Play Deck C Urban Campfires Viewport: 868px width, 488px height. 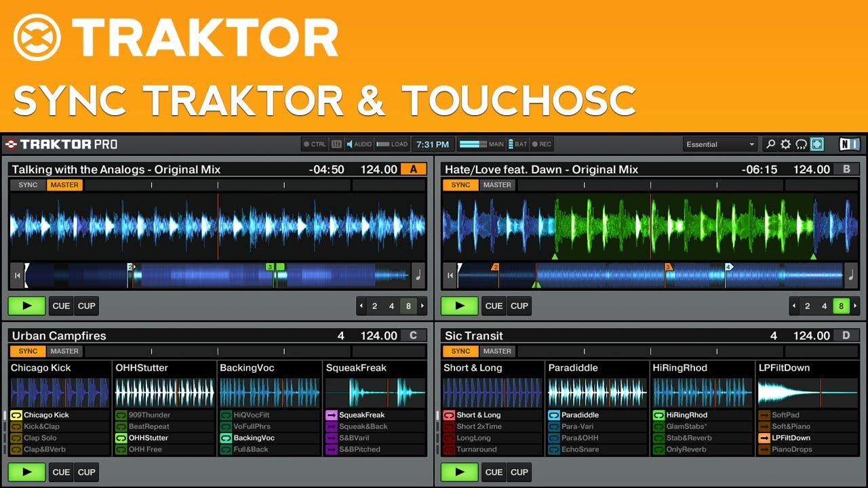point(27,472)
